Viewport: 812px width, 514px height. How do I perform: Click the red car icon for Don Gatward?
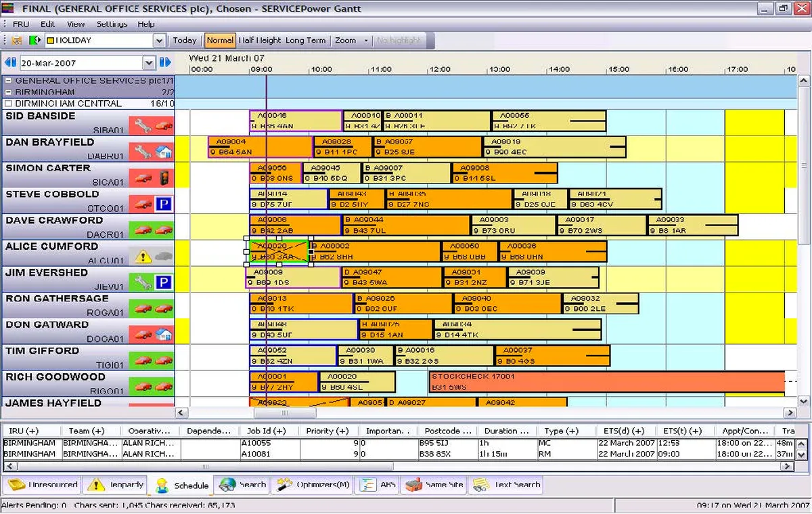143,335
